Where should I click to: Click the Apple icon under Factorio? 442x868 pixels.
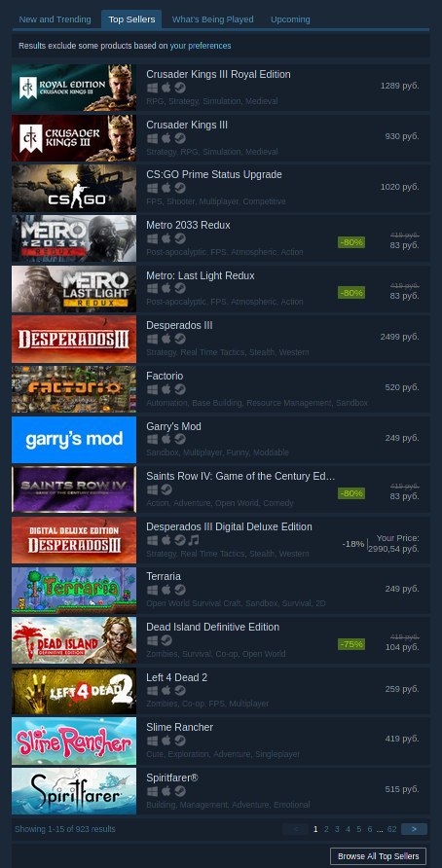[x=166, y=389]
